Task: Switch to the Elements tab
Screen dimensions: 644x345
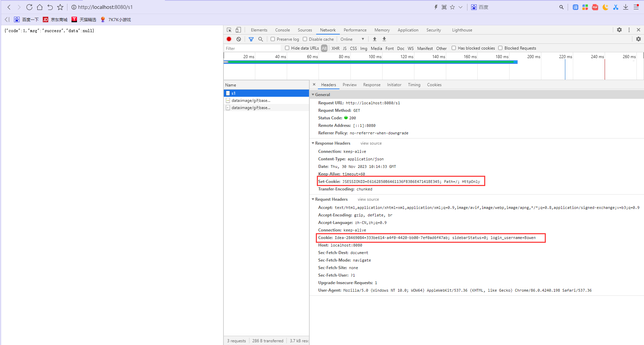Action: tap(259, 30)
